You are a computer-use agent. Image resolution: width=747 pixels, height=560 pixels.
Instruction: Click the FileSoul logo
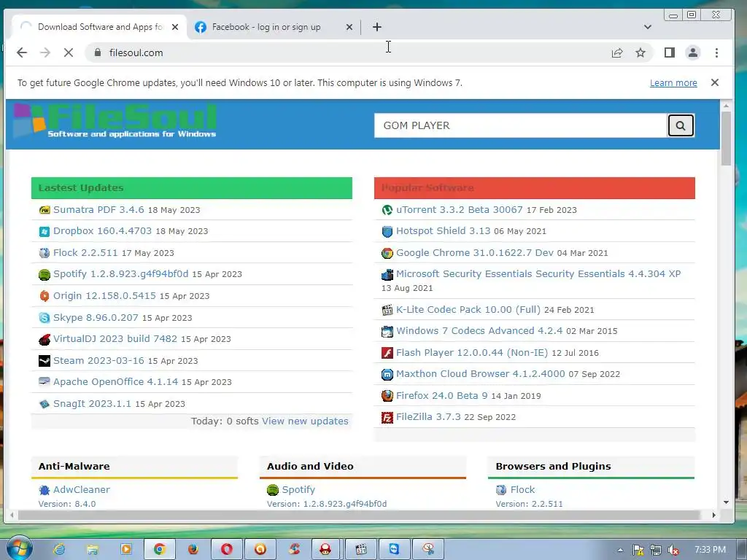[115, 121]
